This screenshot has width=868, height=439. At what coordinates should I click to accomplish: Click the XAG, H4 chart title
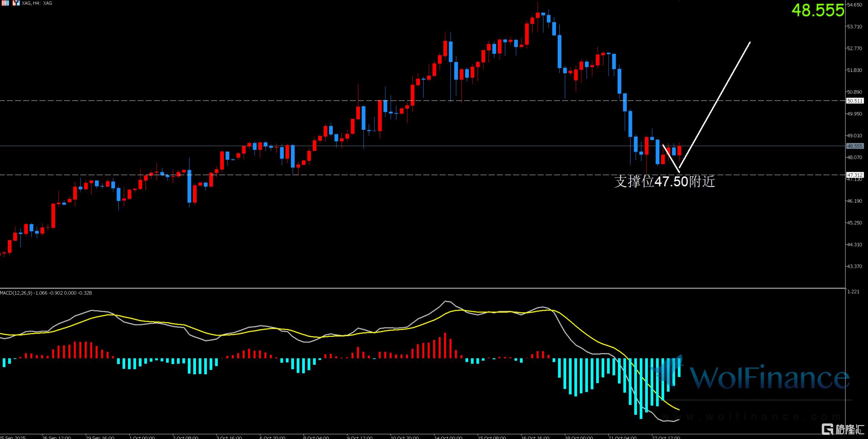[x=37, y=3]
